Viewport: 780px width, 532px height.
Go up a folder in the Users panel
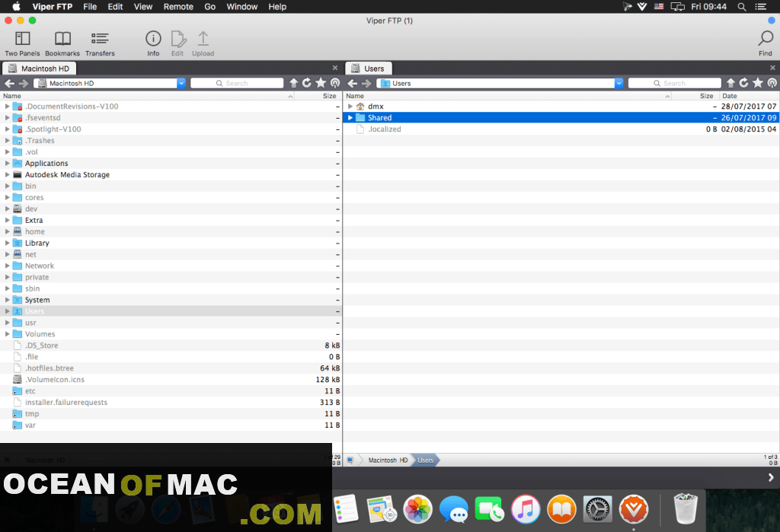[730, 83]
